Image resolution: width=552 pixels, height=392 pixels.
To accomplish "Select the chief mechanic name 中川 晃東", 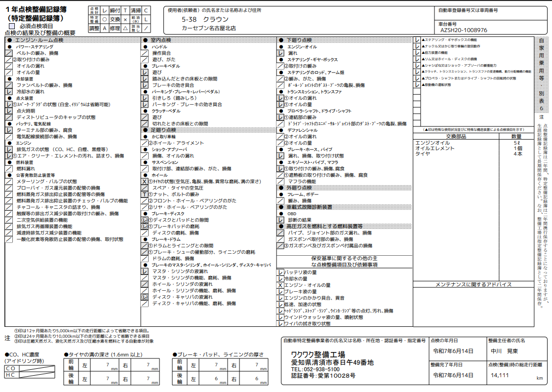I will (505, 351).
